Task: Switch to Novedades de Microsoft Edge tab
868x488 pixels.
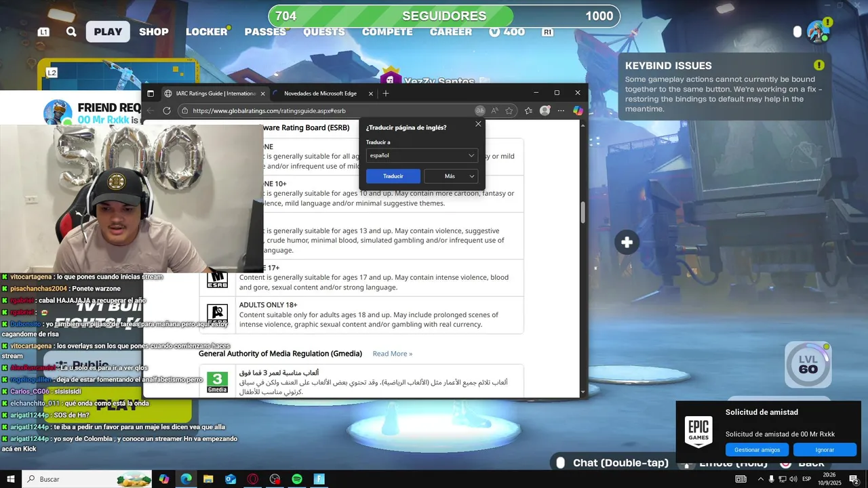Action: click(320, 94)
